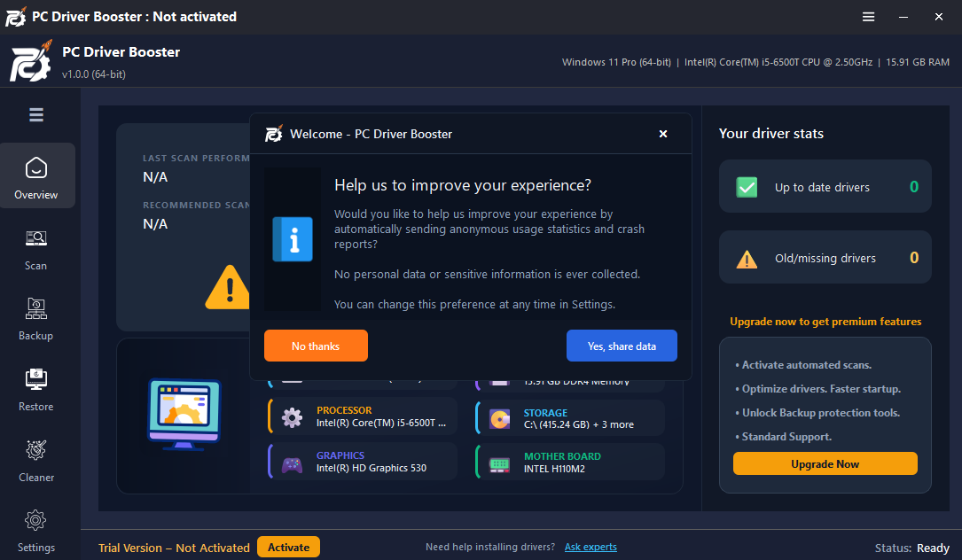
Task: Open Settings gear in sidebar
Action: coord(35,521)
